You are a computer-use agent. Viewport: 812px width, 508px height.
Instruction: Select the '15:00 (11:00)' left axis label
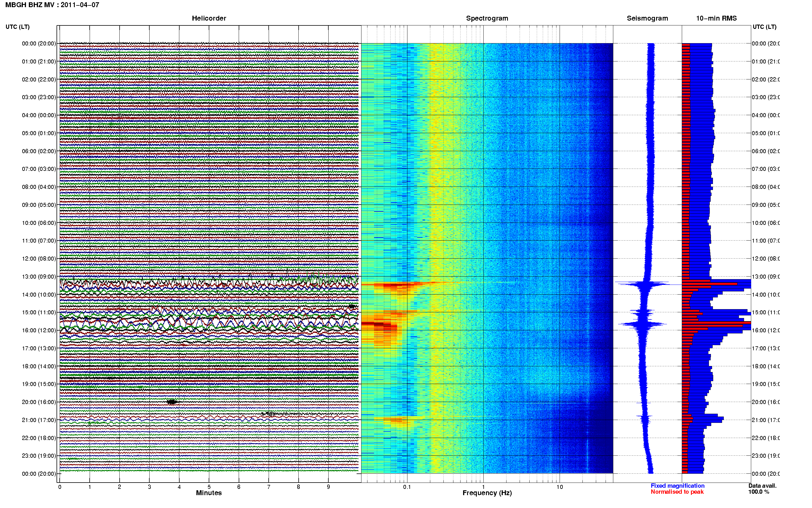(x=39, y=312)
